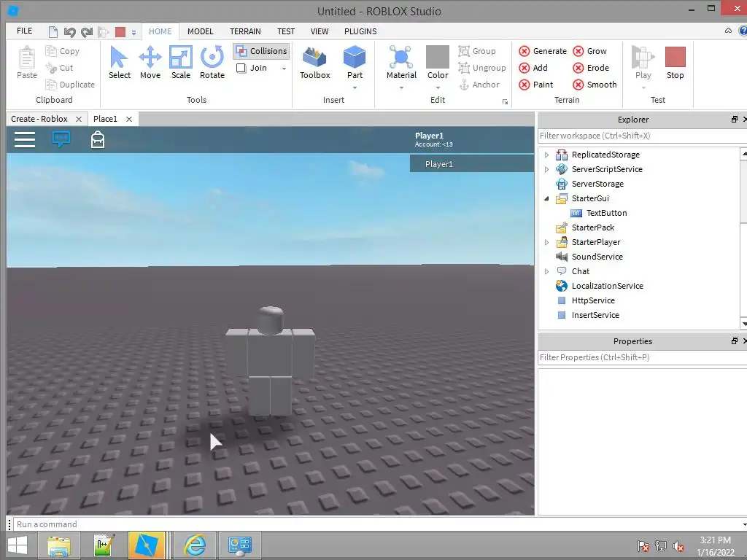Screen dimensions: 747x560
Task: Open the Play dropdown arrow
Action: [643, 87]
